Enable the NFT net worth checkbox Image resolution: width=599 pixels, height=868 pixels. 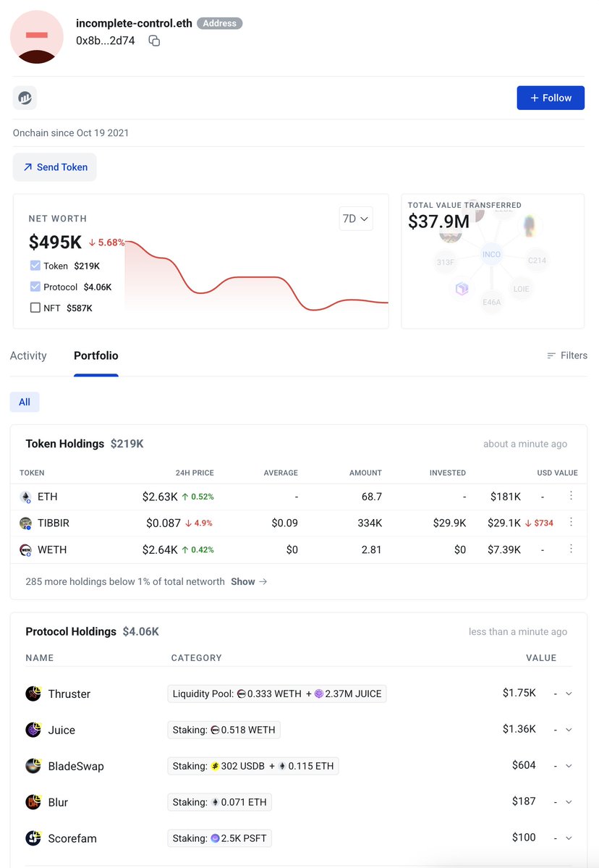pos(35,308)
